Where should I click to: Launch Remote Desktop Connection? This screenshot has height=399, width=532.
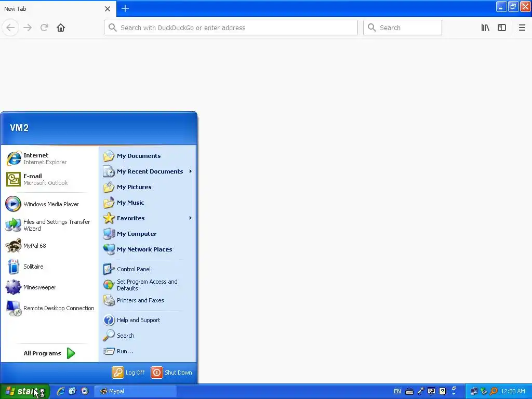[x=49, y=308]
